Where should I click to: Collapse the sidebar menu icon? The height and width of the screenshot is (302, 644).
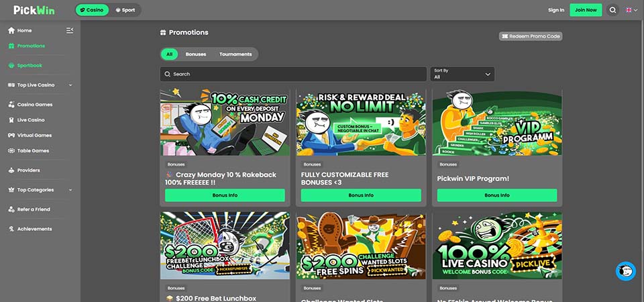tap(70, 30)
